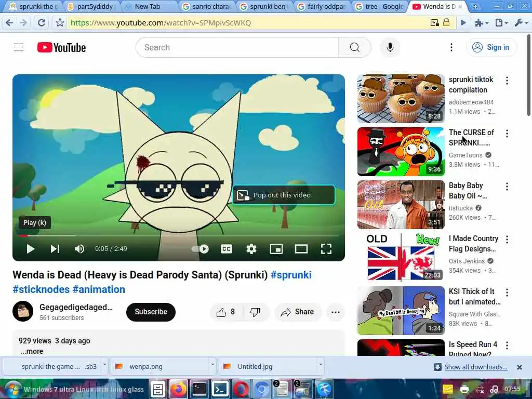
Task: Open options for I Made Country Flag Designs
Action: coord(507,239)
